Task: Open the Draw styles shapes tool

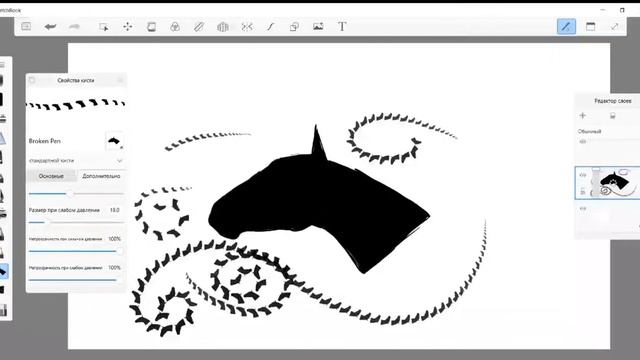Action: click(294, 27)
